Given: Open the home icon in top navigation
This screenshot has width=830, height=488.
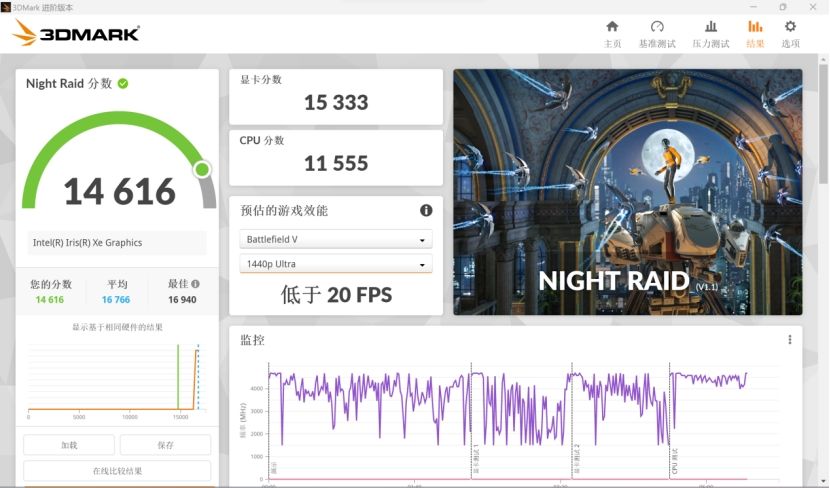Looking at the screenshot, I should [612, 26].
